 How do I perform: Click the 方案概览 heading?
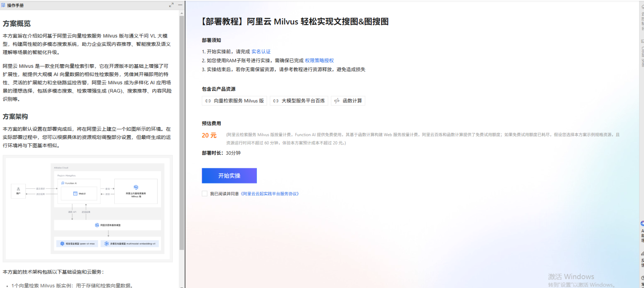coord(17,24)
